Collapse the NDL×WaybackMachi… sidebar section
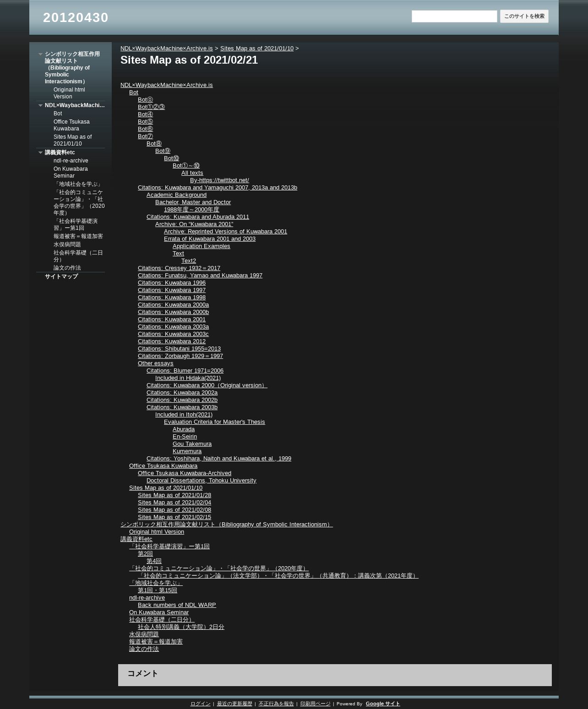588x709 pixels. 40,105
